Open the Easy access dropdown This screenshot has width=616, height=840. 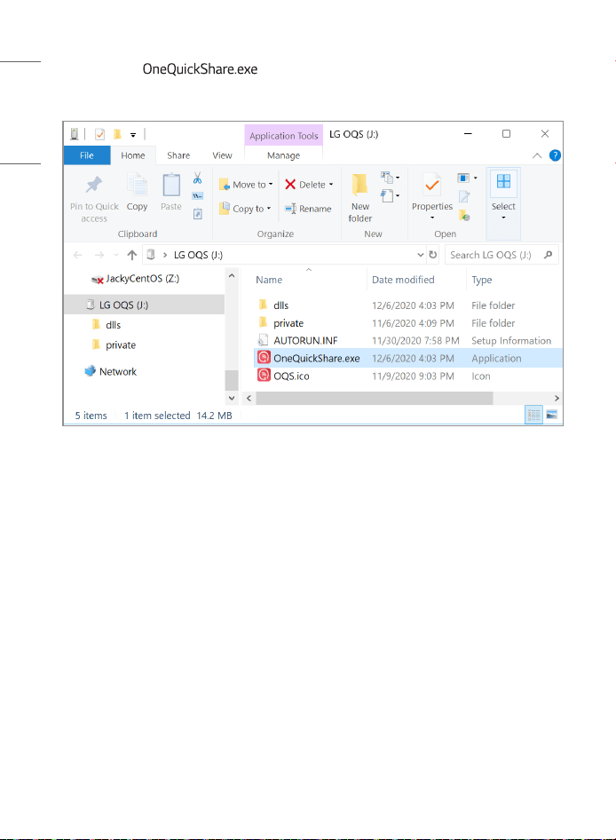[x=391, y=195]
